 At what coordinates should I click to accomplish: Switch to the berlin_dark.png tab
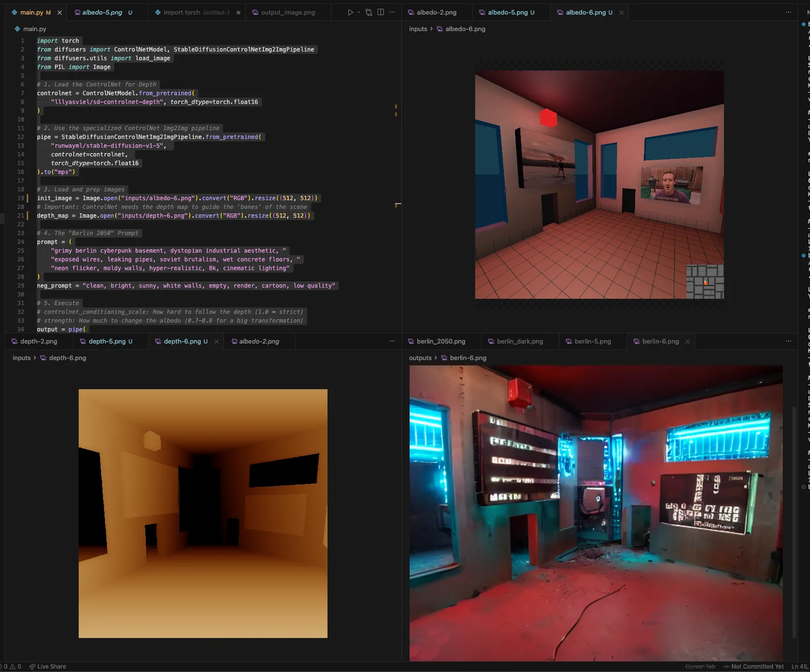pyautogui.click(x=519, y=342)
